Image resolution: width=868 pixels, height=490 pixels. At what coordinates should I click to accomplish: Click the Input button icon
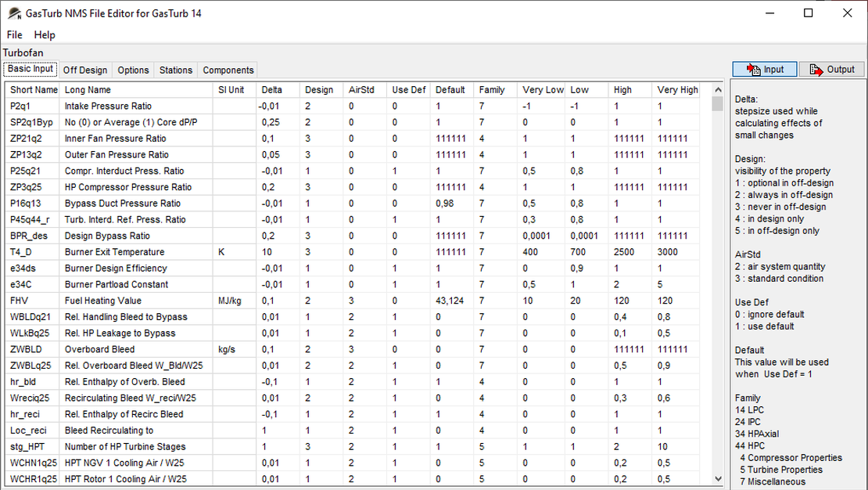[x=754, y=70]
